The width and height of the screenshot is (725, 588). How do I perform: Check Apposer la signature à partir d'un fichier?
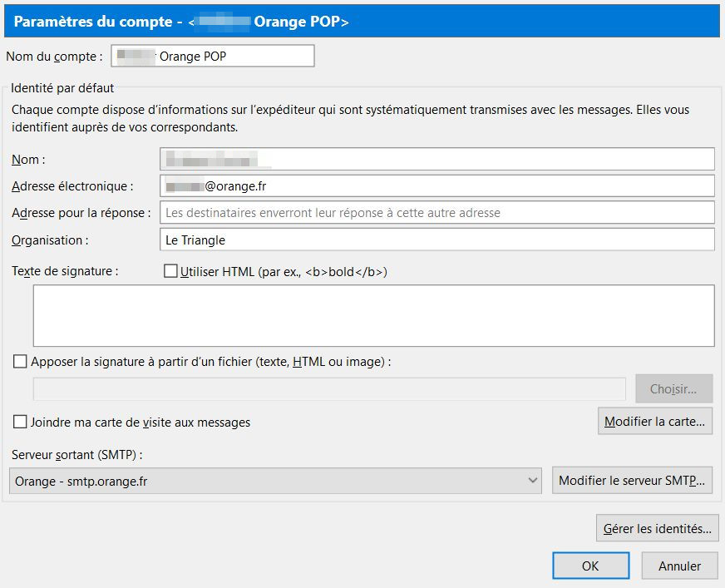coord(21,362)
